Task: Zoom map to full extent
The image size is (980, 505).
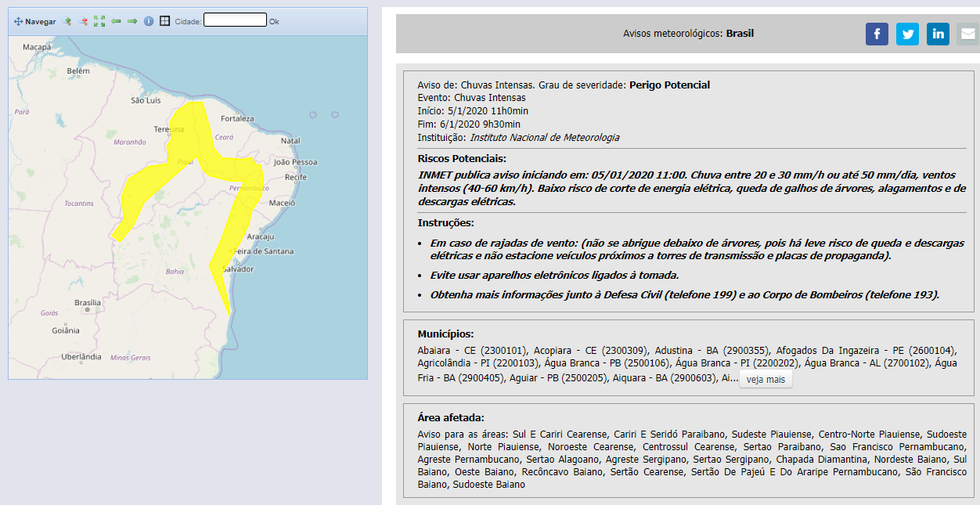Action: click(x=99, y=22)
